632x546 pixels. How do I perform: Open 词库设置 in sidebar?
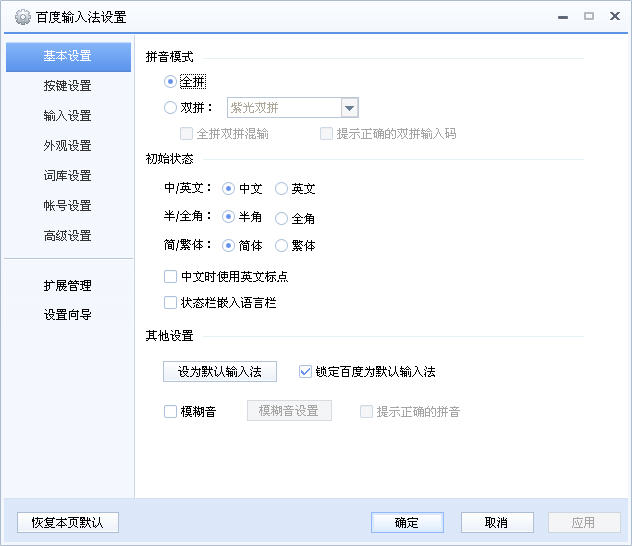pos(67,176)
